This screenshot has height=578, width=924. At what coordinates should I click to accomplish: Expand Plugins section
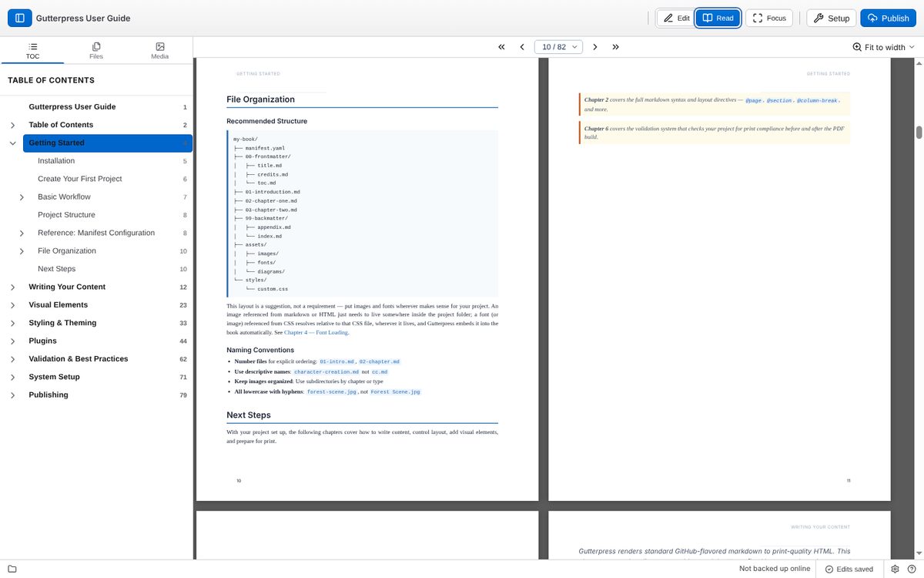click(12, 341)
